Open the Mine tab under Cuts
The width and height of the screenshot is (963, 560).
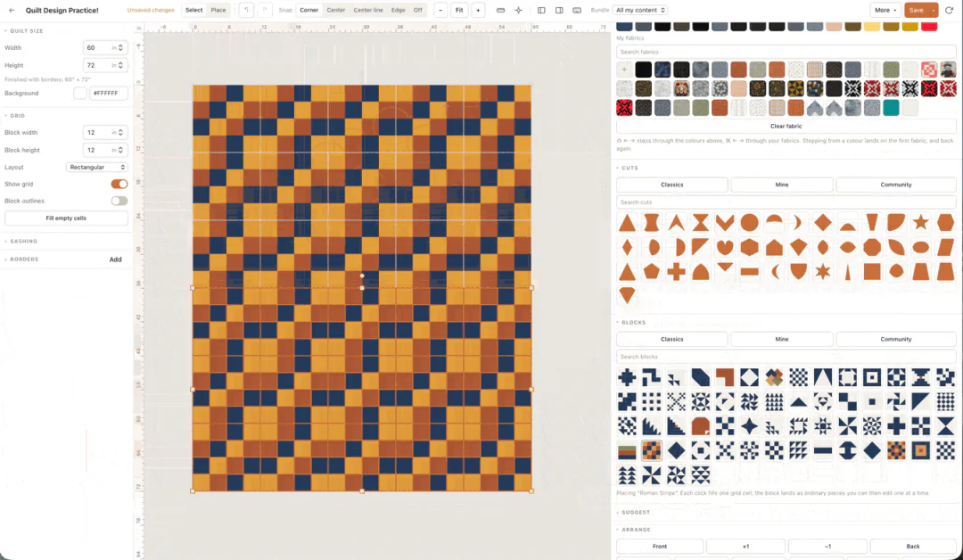pyautogui.click(x=782, y=185)
